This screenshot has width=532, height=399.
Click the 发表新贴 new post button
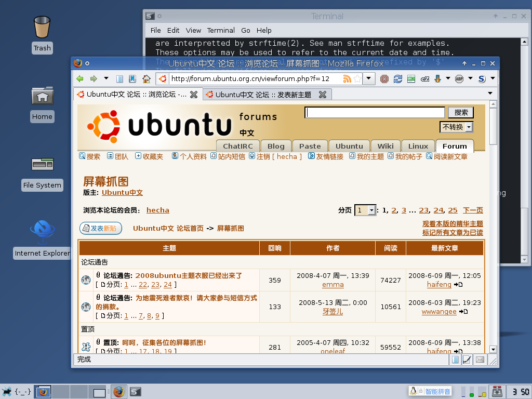tap(101, 229)
